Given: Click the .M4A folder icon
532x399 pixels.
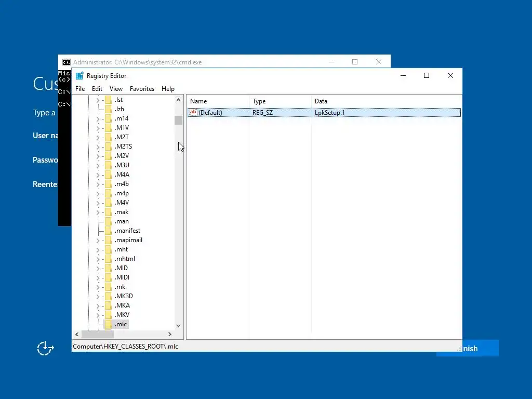Looking at the screenshot, I should coord(108,175).
